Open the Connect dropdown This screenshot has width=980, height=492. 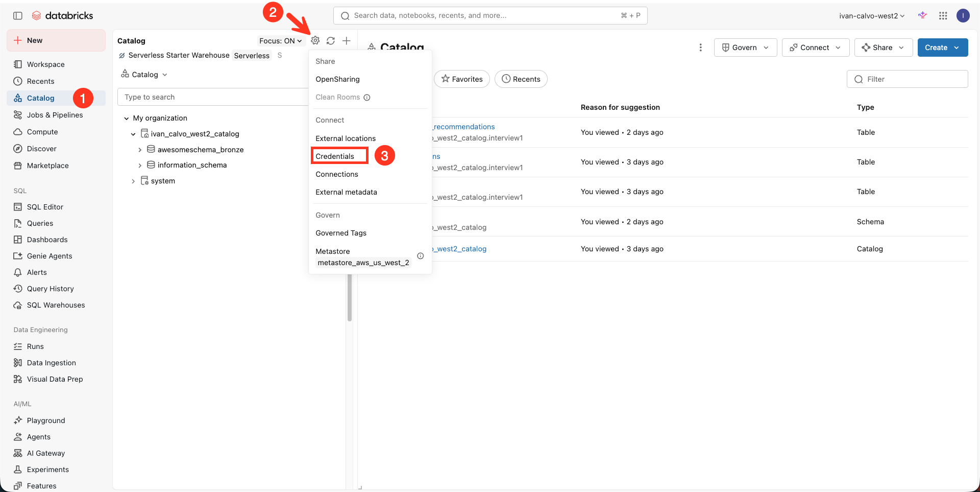(x=815, y=48)
